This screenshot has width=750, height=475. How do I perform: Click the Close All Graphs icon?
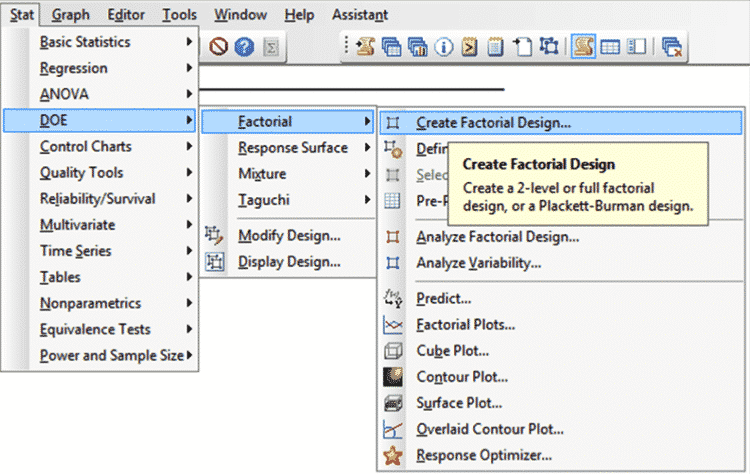[672, 47]
